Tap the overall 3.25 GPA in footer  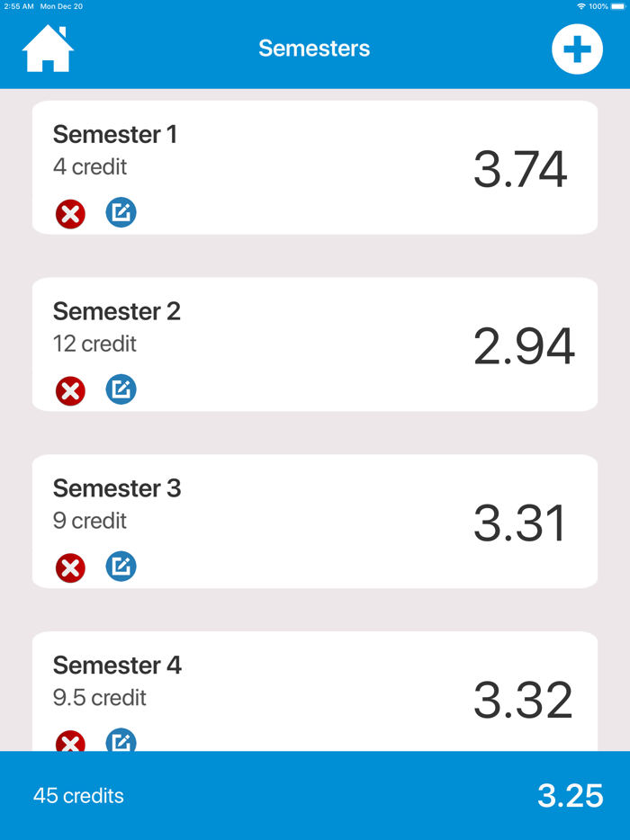click(x=571, y=795)
